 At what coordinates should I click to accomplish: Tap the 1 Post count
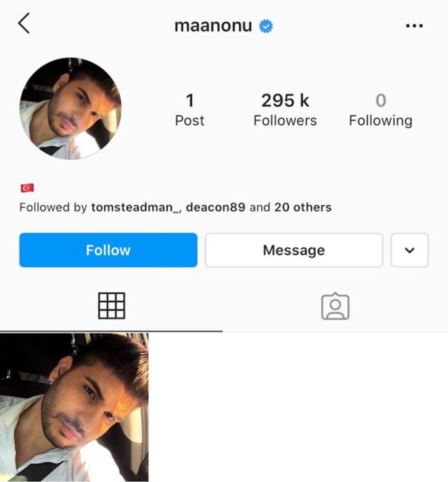coord(190,110)
